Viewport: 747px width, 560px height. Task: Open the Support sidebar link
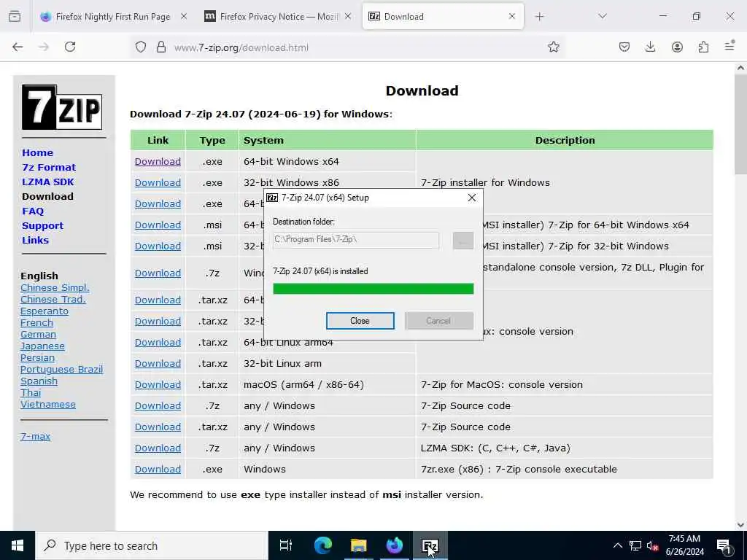click(43, 226)
